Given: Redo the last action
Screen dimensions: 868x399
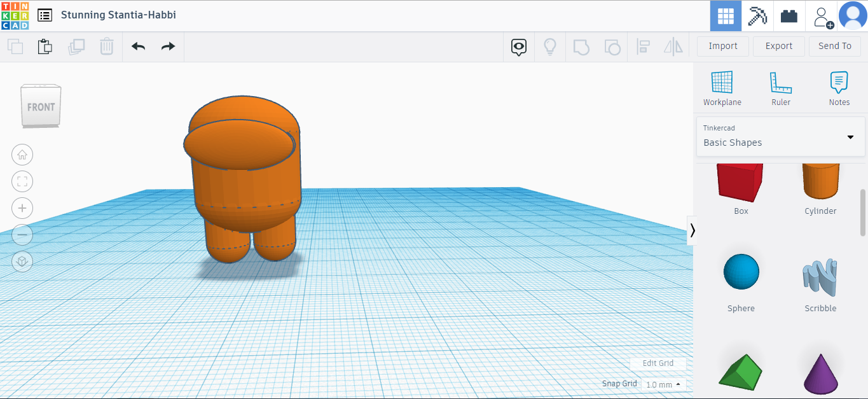Looking at the screenshot, I should tap(168, 46).
